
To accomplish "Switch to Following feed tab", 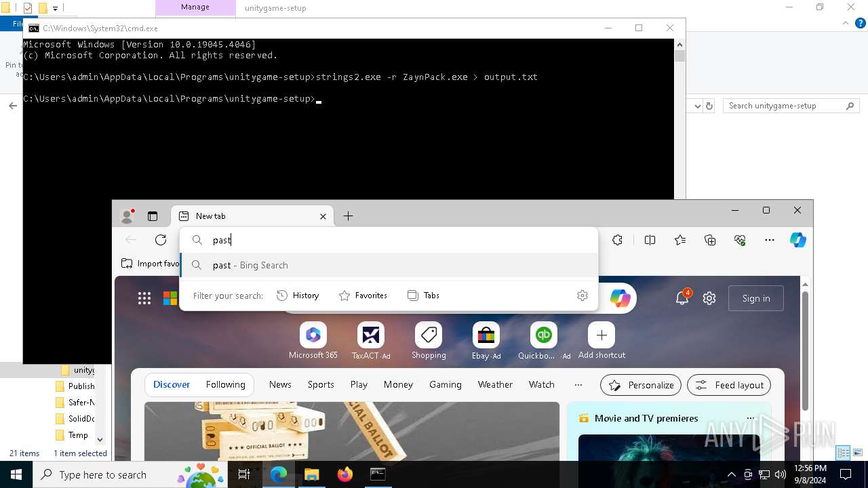I will coord(226,384).
